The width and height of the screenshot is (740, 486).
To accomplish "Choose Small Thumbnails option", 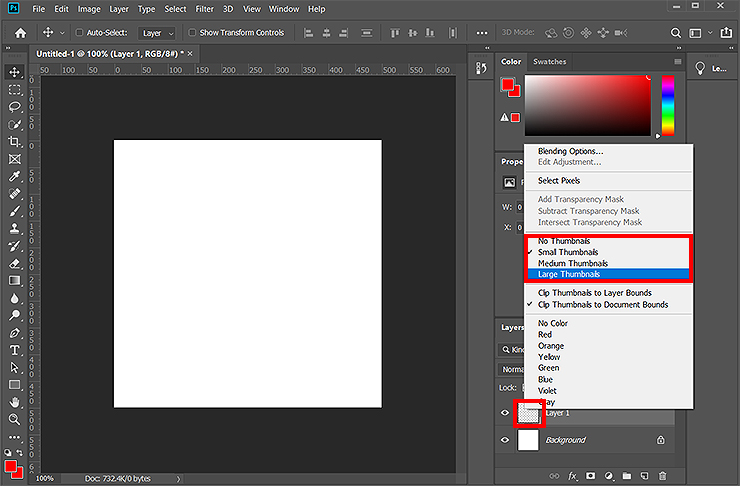I will pyautogui.click(x=568, y=252).
